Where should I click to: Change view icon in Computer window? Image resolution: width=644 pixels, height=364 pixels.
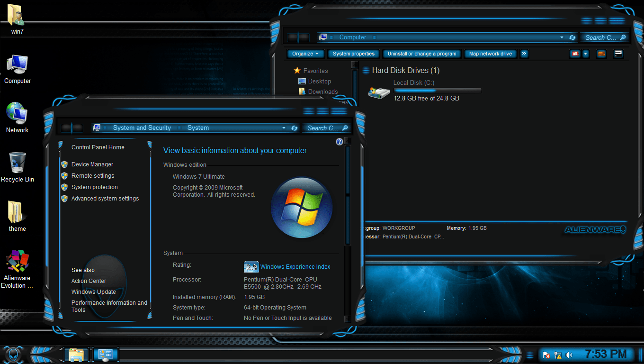click(x=575, y=54)
